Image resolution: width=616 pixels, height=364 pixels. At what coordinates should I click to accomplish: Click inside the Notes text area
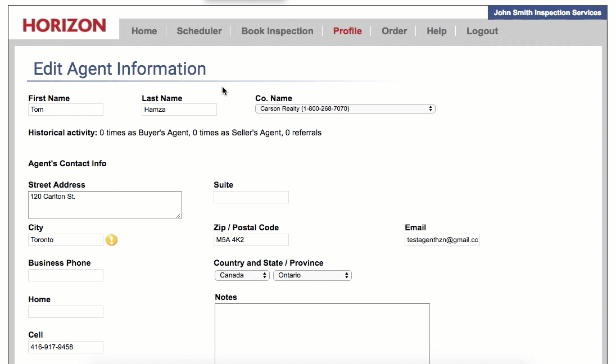point(322,334)
